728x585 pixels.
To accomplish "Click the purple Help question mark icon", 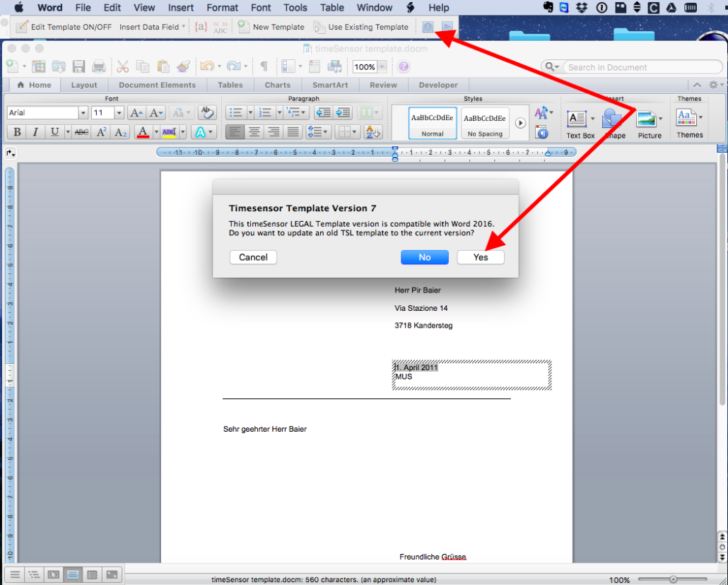I will pos(404,67).
